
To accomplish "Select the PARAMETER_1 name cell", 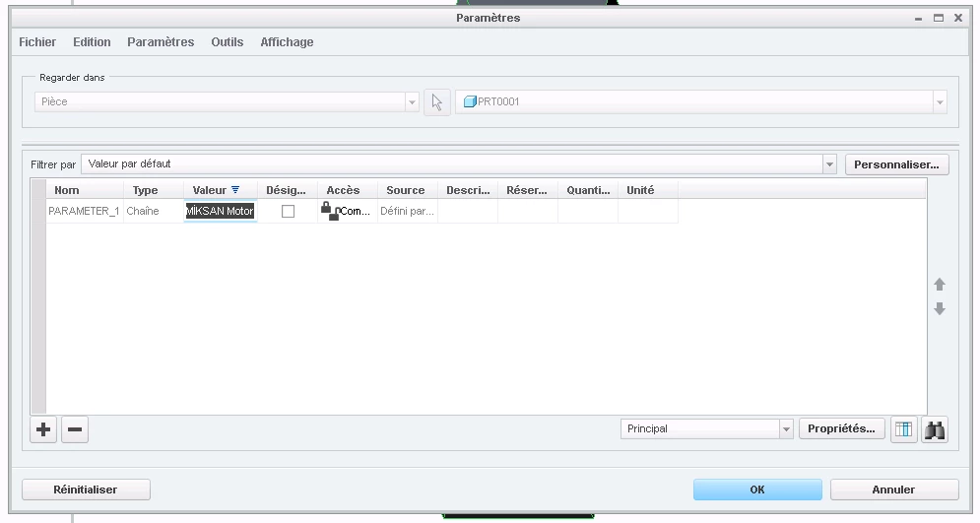I will [x=84, y=211].
